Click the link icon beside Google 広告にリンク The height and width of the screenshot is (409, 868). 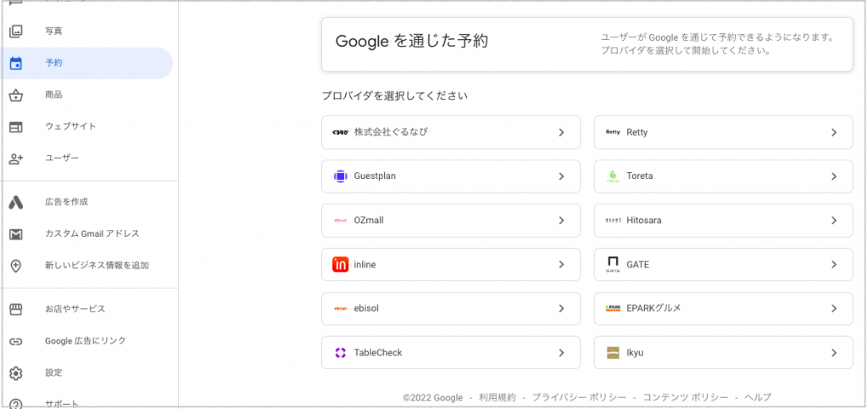16,341
